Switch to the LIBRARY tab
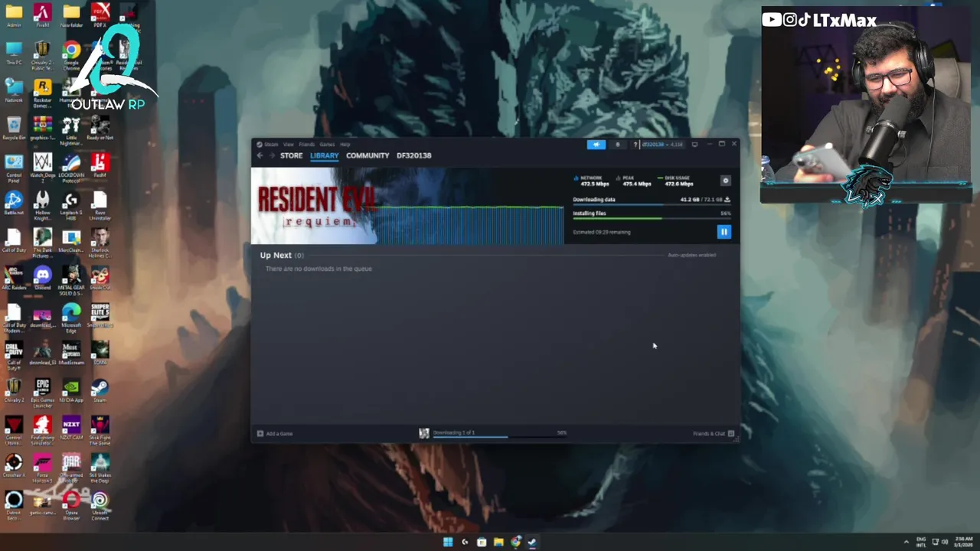Viewport: 980px width, 551px height. point(324,155)
